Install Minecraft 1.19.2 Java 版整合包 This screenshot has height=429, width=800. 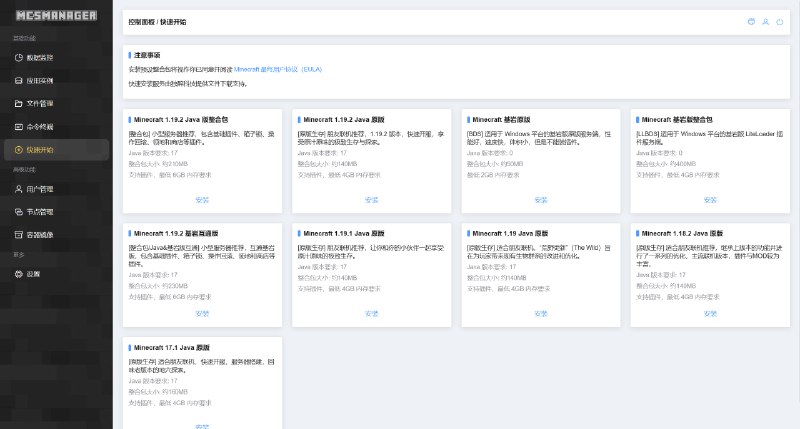[203, 200]
